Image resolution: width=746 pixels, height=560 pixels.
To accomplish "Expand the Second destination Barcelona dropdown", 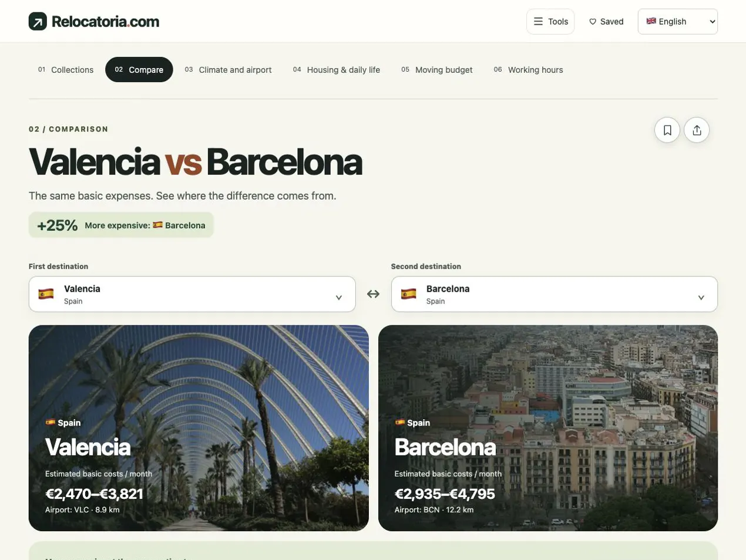I will [x=555, y=294].
